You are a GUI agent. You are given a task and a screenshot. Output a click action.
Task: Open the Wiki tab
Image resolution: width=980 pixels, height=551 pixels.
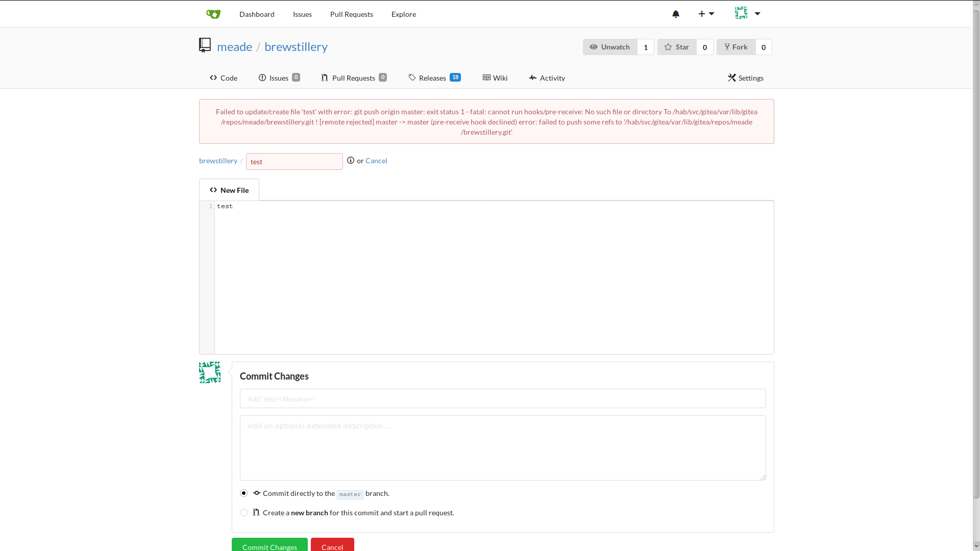(495, 78)
